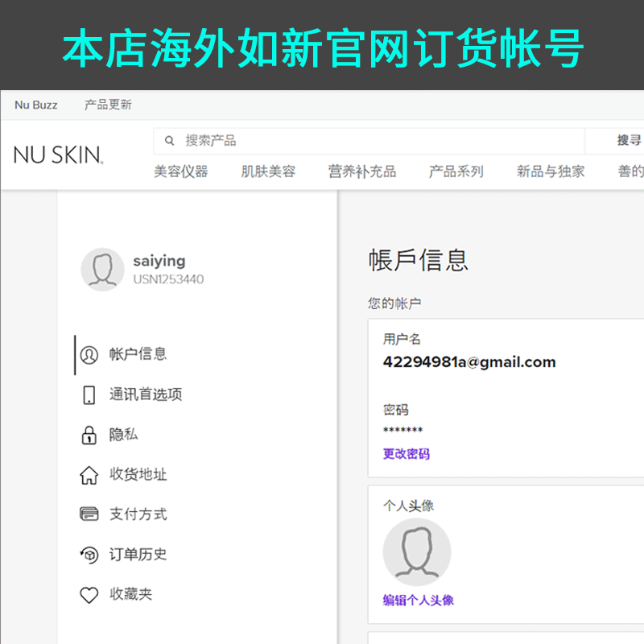Select 订单历史 in the sidebar
Image resolution: width=644 pixels, height=644 pixels.
138,555
